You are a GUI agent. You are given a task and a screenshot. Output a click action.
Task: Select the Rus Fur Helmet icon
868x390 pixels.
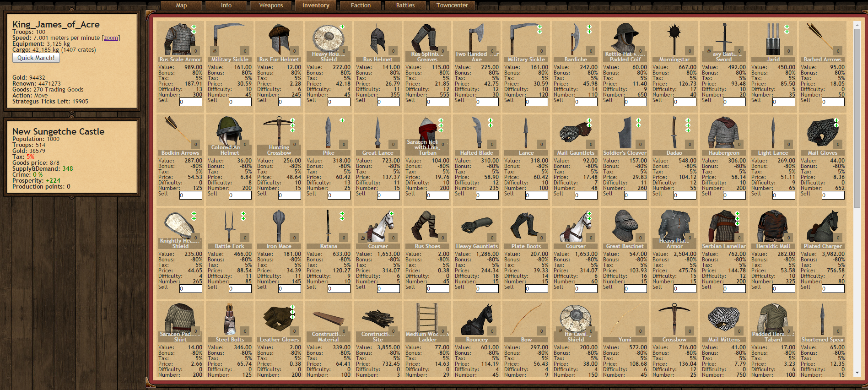click(x=279, y=39)
